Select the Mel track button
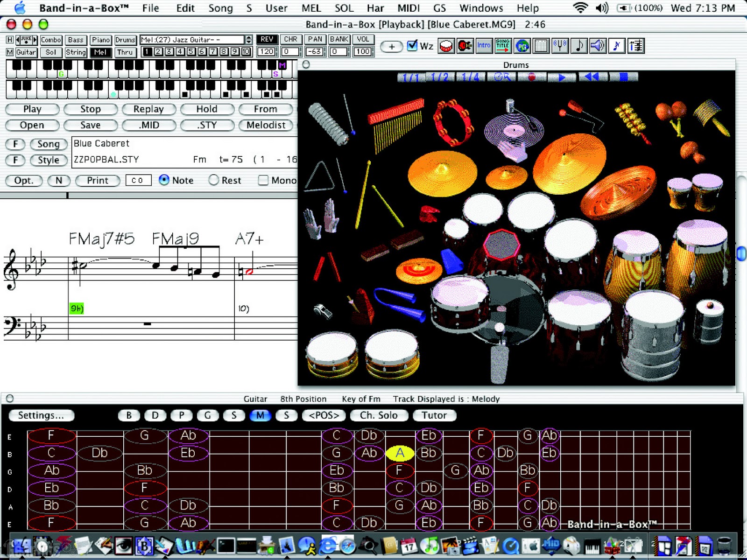 click(100, 52)
